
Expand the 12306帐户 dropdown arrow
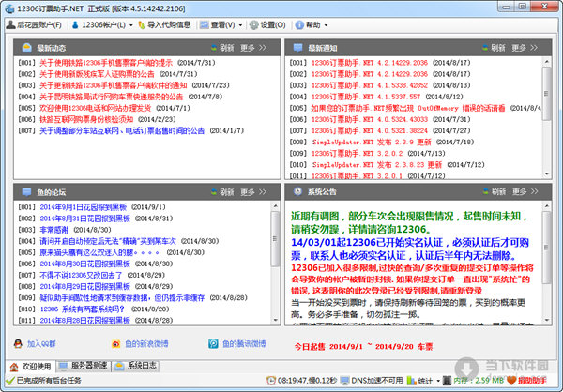130,25
